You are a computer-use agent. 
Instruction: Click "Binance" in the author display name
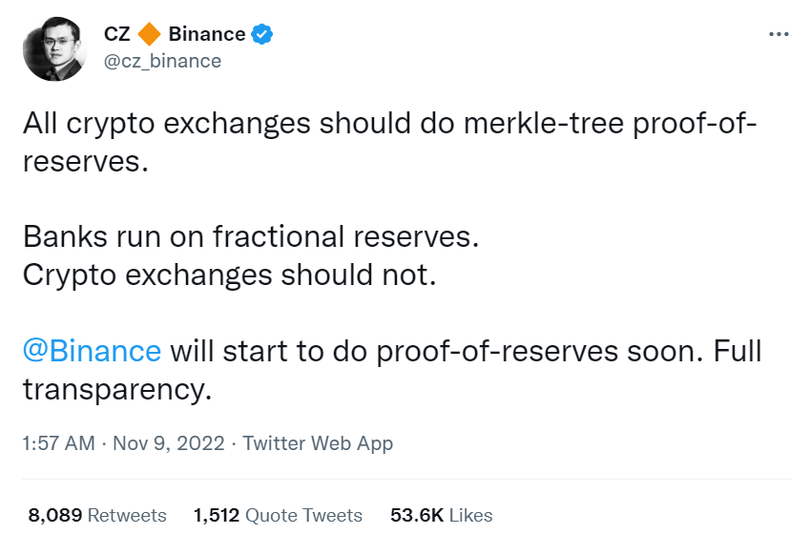[206, 34]
